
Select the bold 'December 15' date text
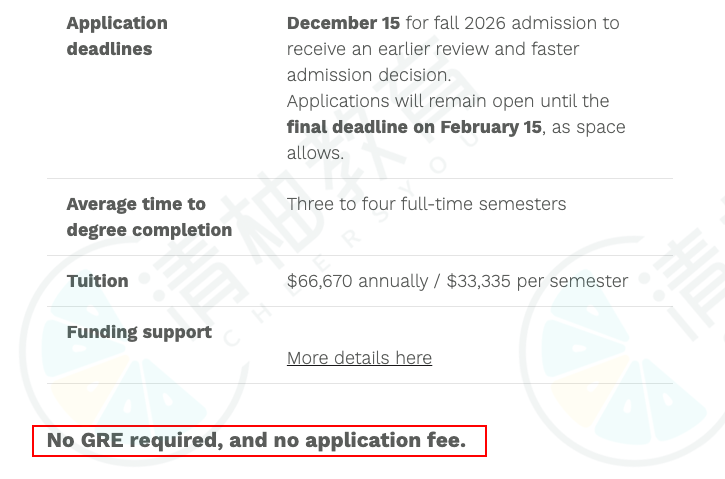pyautogui.click(x=343, y=23)
